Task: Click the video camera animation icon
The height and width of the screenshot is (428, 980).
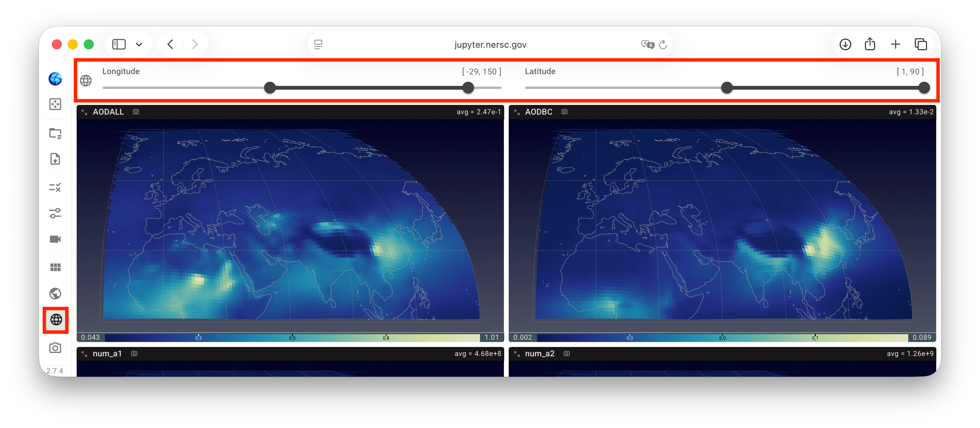Action: click(x=55, y=239)
